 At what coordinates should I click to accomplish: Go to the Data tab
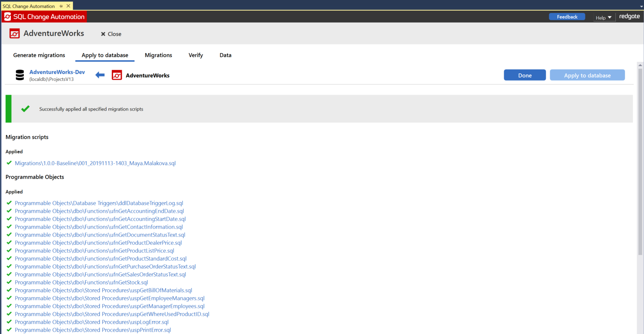[225, 55]
